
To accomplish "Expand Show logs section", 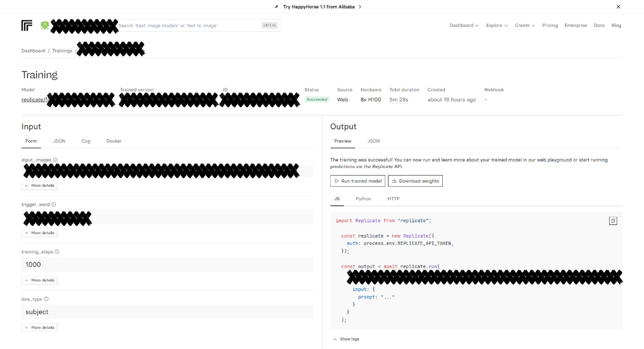I will [346, 339].
